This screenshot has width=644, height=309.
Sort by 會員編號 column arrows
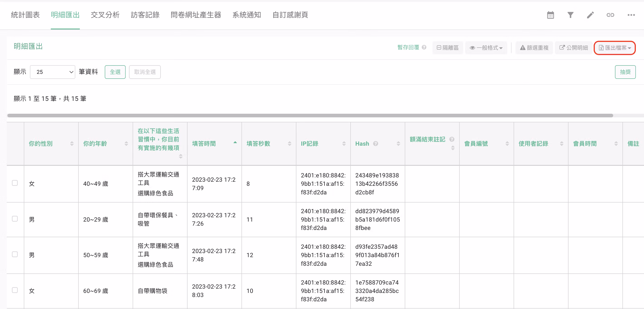click(507, 144)
